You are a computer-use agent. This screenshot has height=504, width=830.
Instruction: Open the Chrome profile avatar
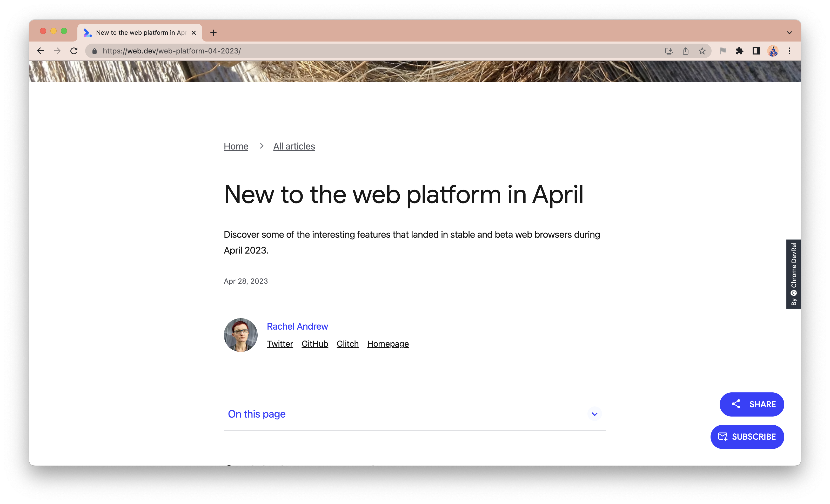(x=773, y=51)
